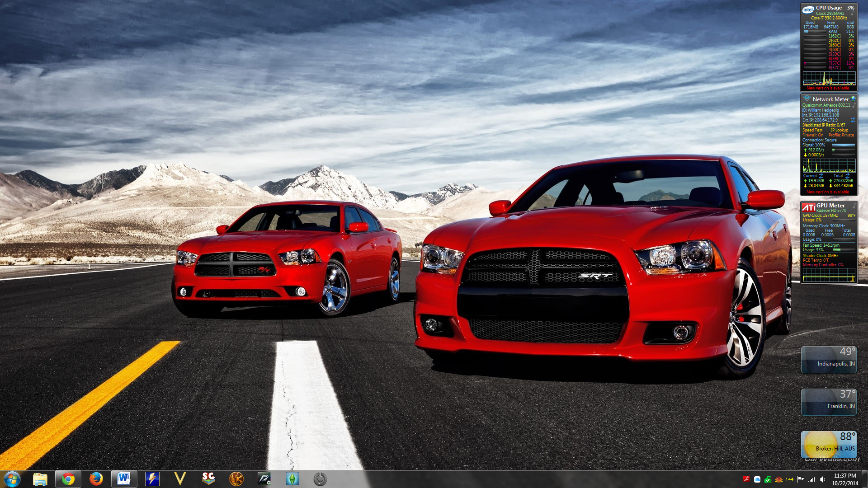The image size is (868, 488).
Task: Click the Network Meter traffic graph
Action: [829, 165]
